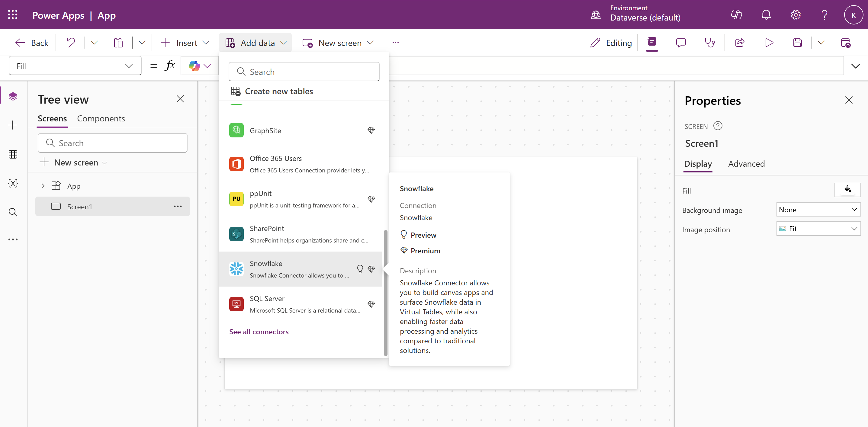The width and height of the screenshot is (868, 427).
Task: Click the Add data search field
Action: [304, 72]
